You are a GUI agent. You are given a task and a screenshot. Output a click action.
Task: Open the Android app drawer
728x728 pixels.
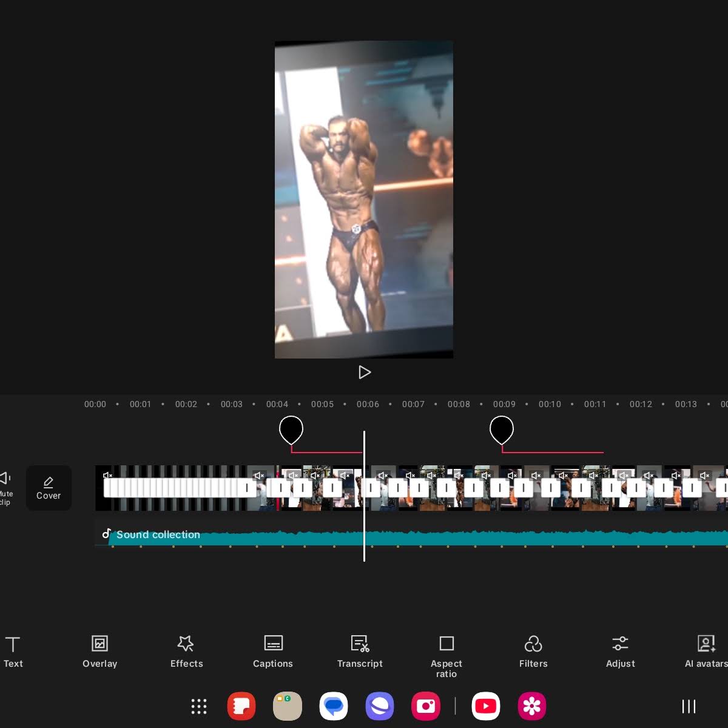point(199,706)
